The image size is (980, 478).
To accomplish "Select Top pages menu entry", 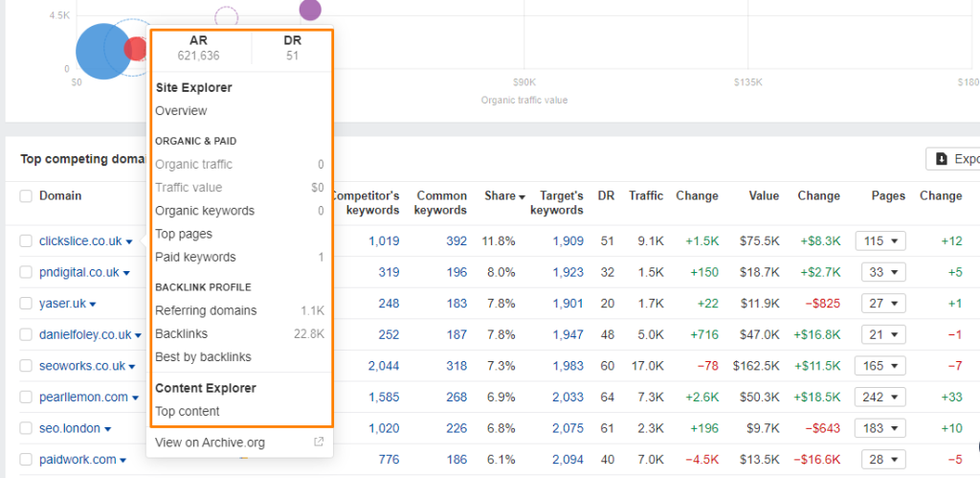I will point(184,234).
